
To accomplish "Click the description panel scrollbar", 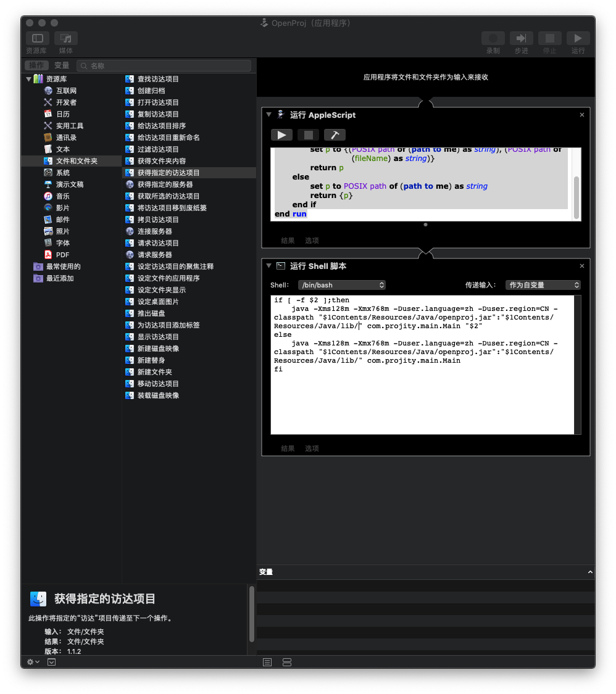I will (252, 613).
